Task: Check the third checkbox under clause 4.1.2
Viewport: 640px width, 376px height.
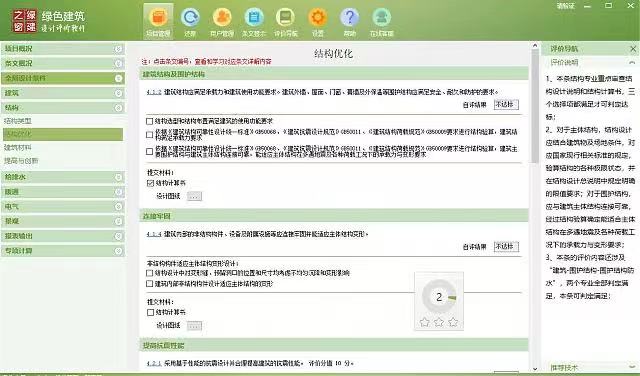Action: point(149,151)
